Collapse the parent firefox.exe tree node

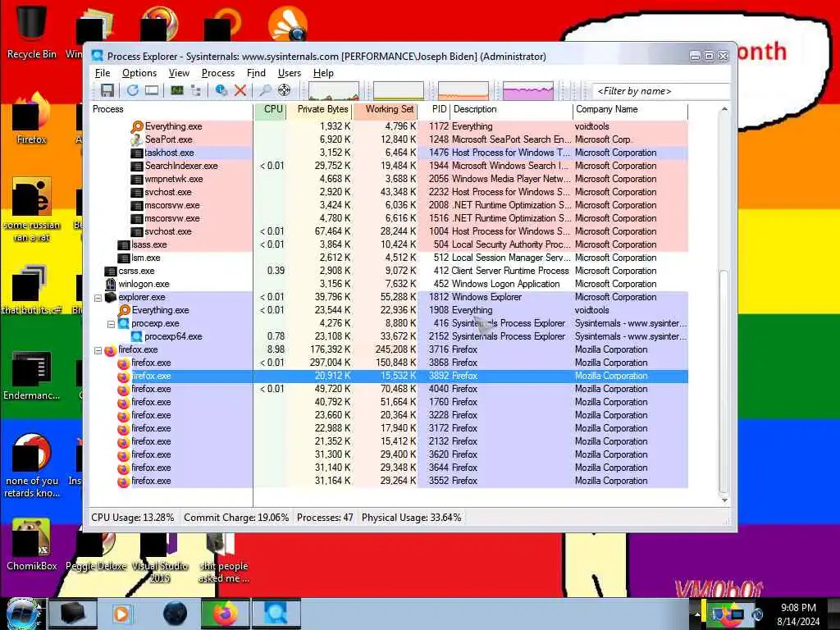tap(98, 349)
